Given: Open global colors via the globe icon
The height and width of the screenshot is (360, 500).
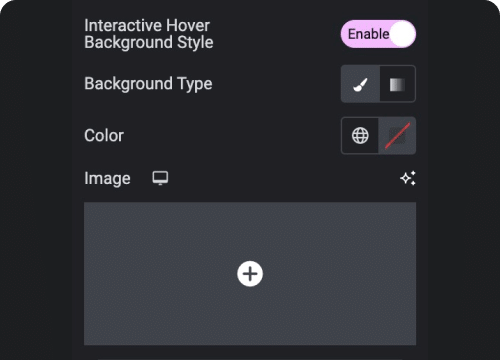Looking at the screenshot, I should (x=360, y=136).
